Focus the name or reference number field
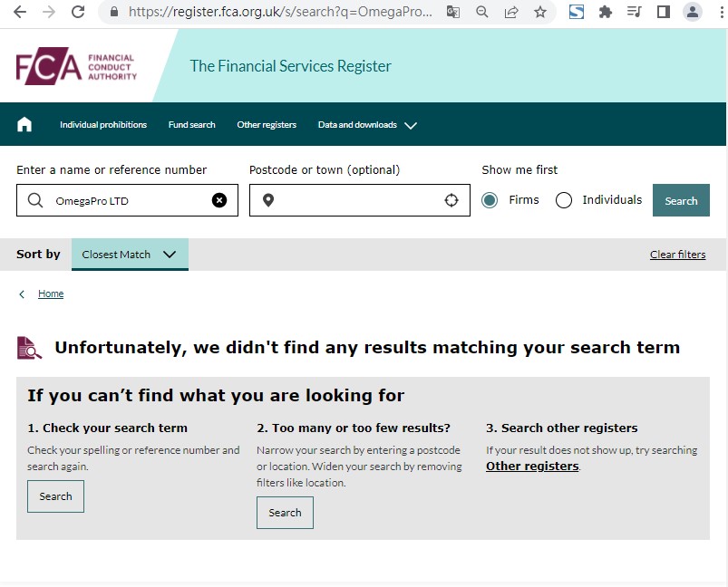 coord(127,200)
